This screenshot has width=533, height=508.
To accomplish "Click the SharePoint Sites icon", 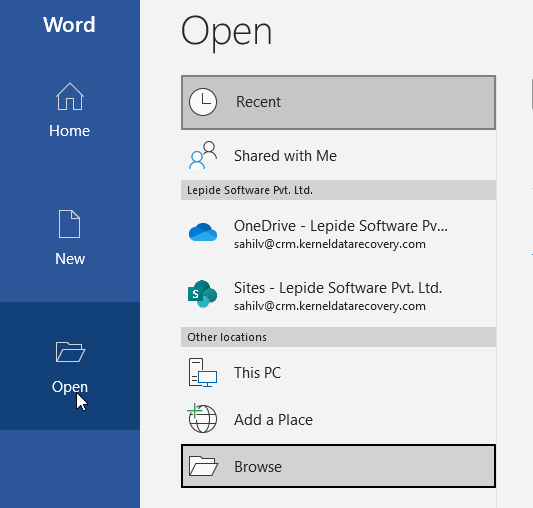I will pyautogui.click(x=203, y=294).
